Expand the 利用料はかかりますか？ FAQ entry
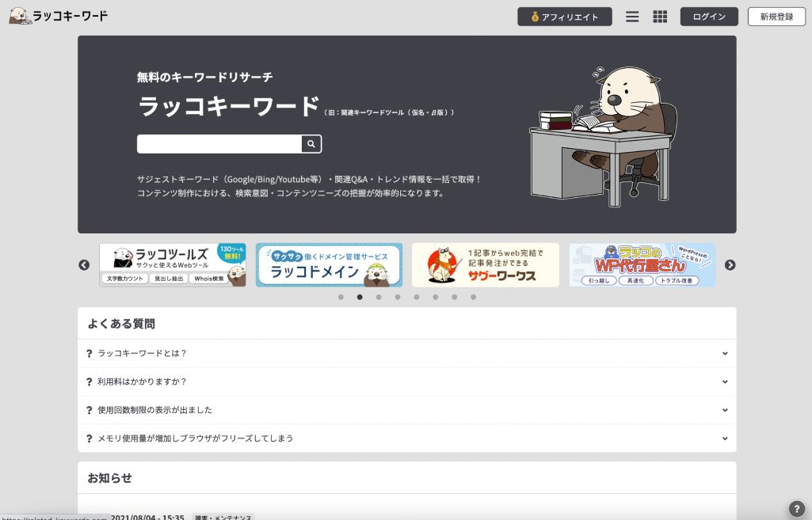This screenshot has width=812, height=520. (x=406, y=381)
